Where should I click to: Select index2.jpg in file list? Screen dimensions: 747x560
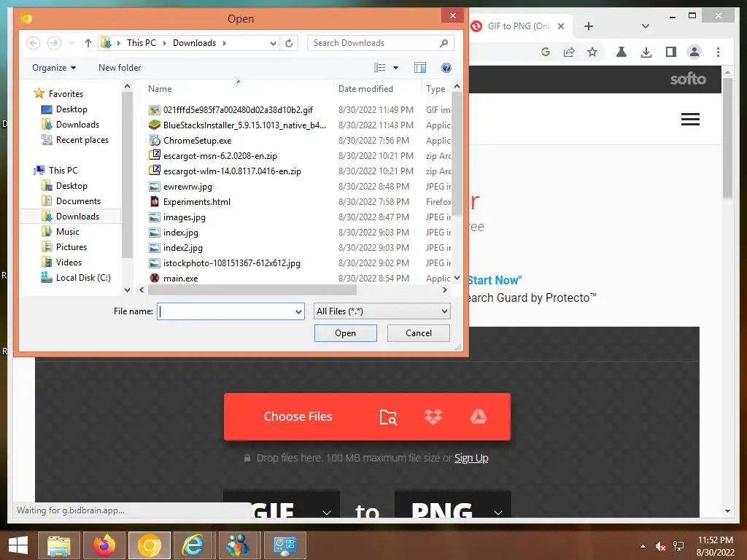(182, 248)
